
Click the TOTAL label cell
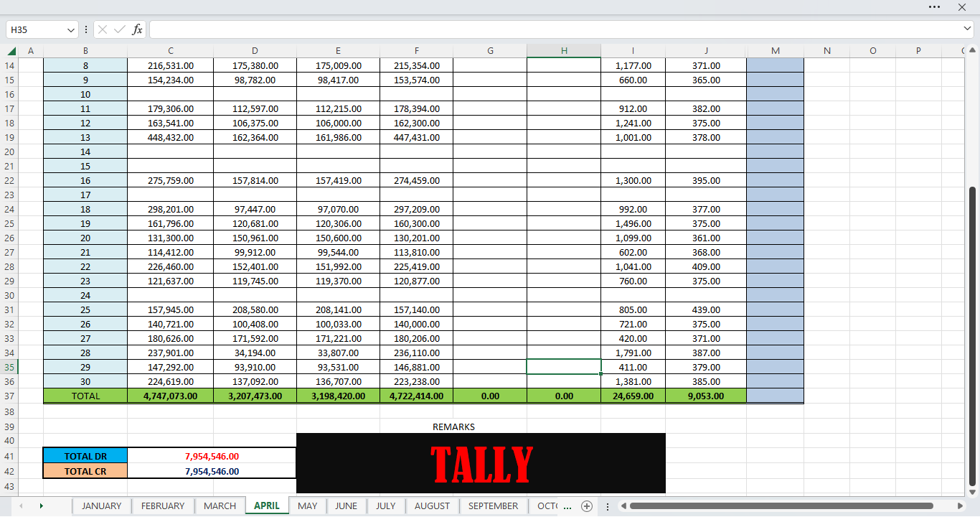pos(85,396)
